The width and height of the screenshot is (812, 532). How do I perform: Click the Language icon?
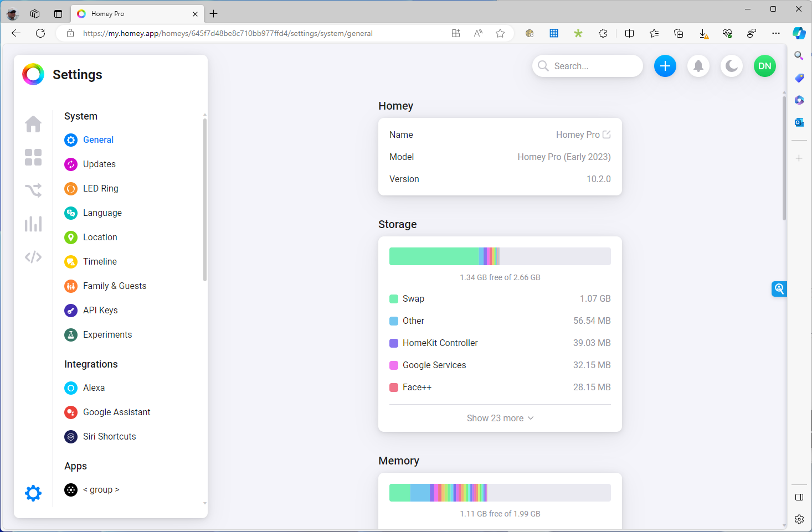[x=71, y=213]
